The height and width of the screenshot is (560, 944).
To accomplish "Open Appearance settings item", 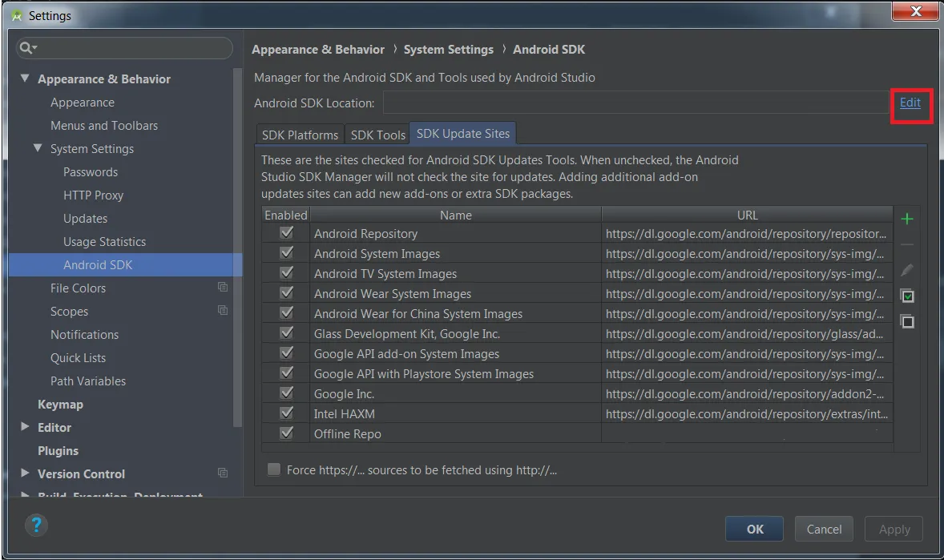I will coord(83,103).
